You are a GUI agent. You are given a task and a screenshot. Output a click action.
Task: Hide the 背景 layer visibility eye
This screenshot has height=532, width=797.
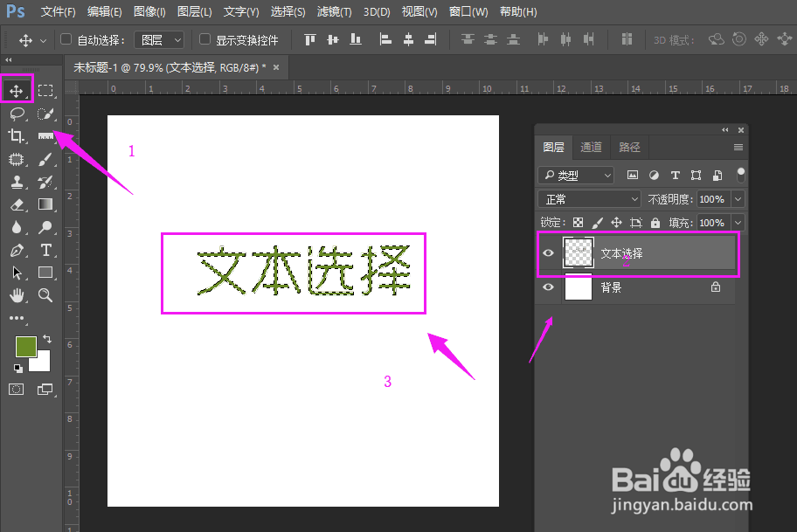pyautogui.click(x=548, y=287)
